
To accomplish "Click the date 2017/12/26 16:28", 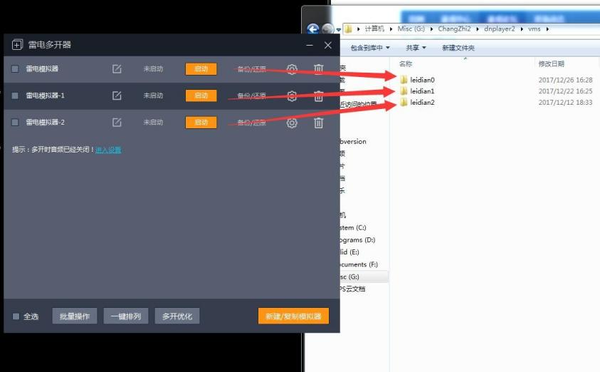I will coord(565,80).
